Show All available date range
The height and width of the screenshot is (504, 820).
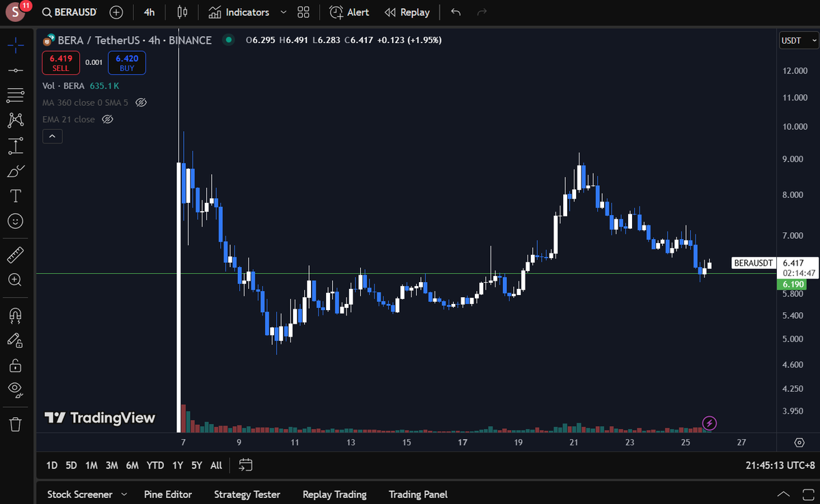click(216, 465)
